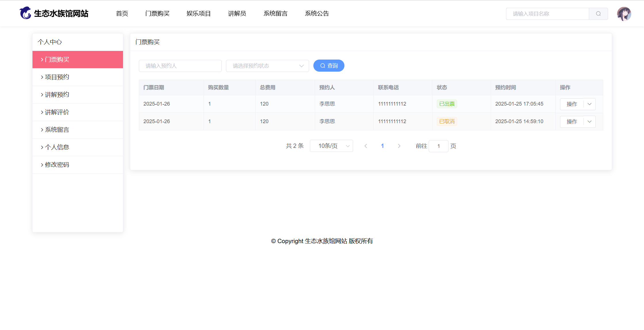This screenshot has height=330, width=644.
Task: Click the previous page arrow icon
Action: pyautogui.click(x=366, y=146)
